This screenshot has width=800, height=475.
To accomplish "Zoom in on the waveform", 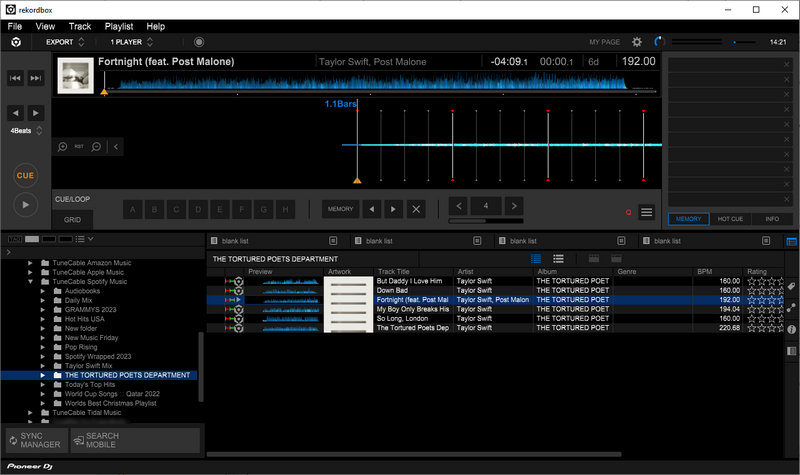I will [x=63, y=146].
